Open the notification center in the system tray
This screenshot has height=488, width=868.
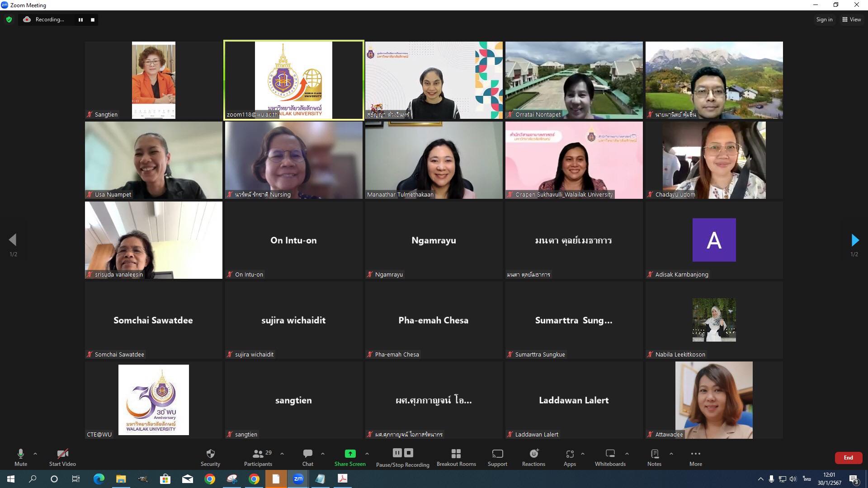[854, 479]
